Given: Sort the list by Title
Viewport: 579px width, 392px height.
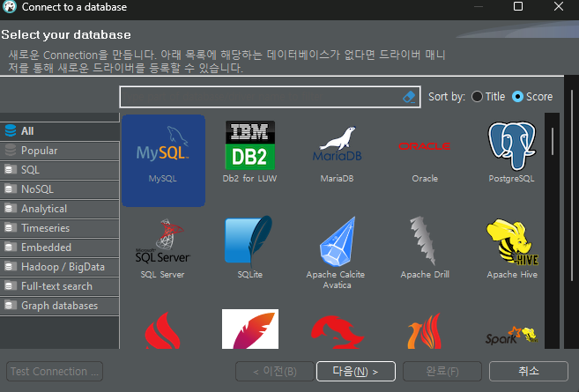Looking at the screenshot, I should point(488,97).
